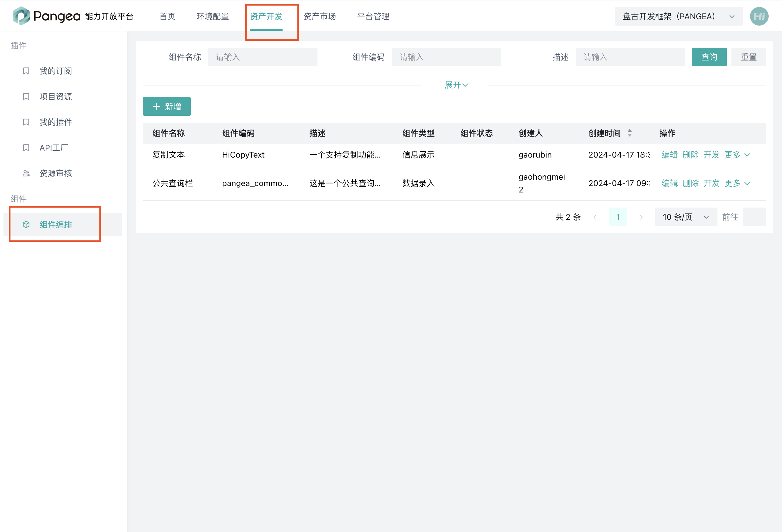Click the 重置 button
This screenshot has width=782, height=532.
click(x=749, y=57)
